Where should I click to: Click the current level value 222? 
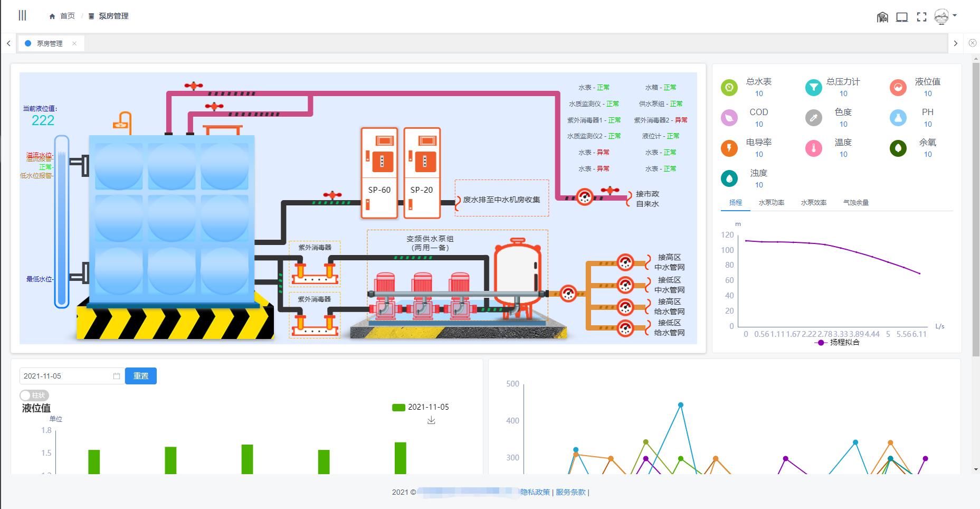click(43, 120)
